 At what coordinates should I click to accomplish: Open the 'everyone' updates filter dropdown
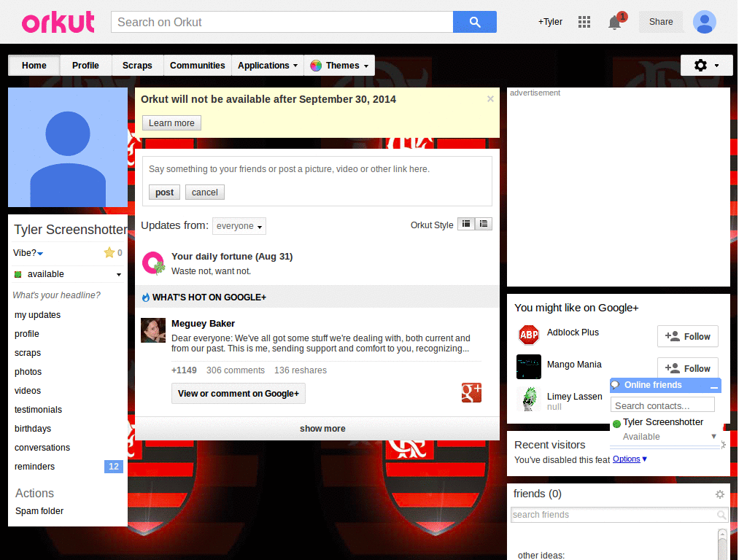click(239, 226)
